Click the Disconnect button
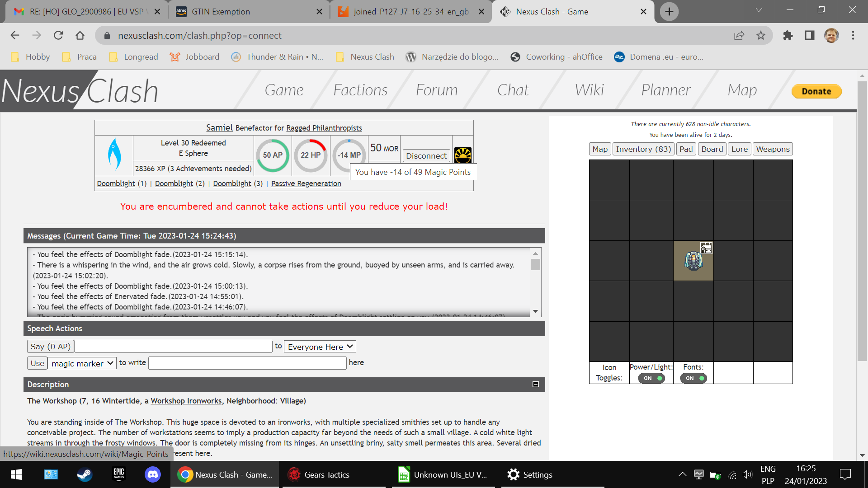The height and width of the screenshot is (488, 868). click(426, 156)
